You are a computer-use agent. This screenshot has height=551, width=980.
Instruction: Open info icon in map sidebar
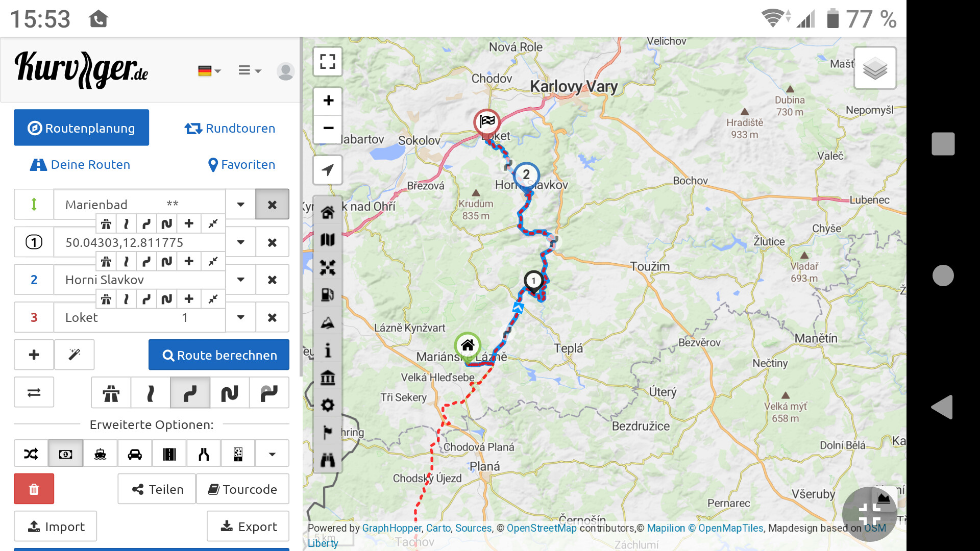point(328,350)
